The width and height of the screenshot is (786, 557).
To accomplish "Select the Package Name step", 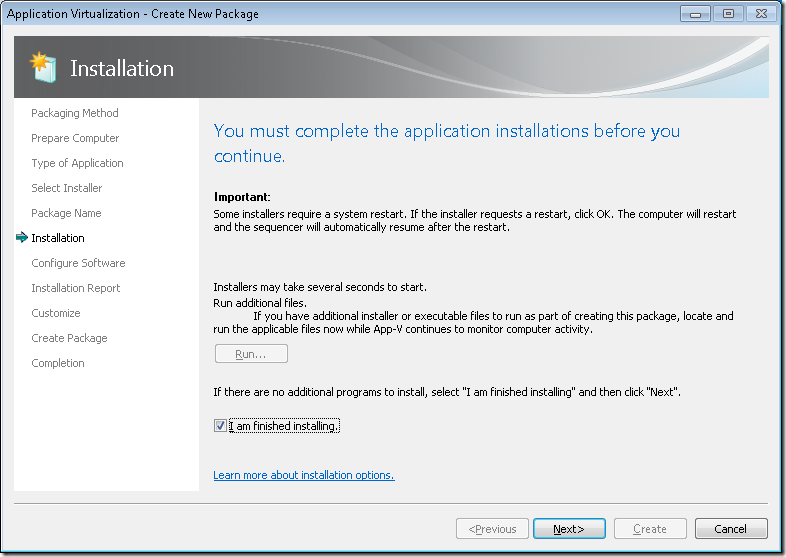I will 66,213.
